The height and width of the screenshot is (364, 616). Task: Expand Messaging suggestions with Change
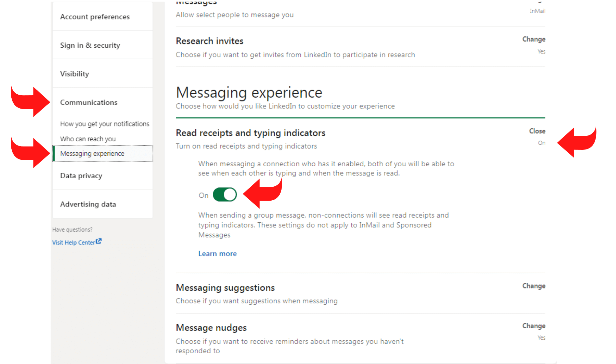(534, 286)
